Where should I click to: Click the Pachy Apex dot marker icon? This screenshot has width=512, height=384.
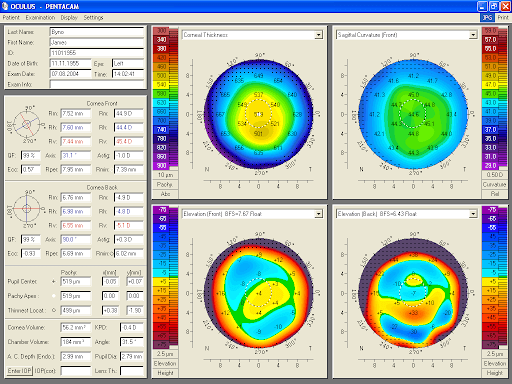tap(53, 296)
